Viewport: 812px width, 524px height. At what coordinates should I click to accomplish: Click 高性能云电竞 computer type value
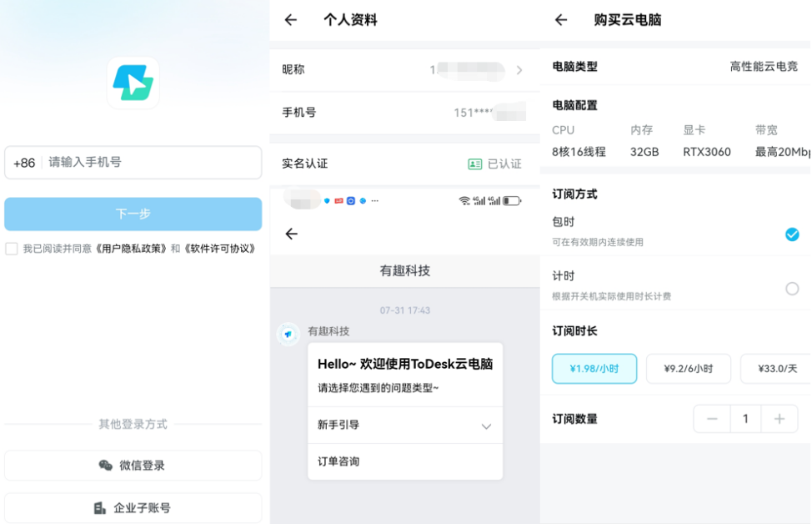(x=764, y=67)
